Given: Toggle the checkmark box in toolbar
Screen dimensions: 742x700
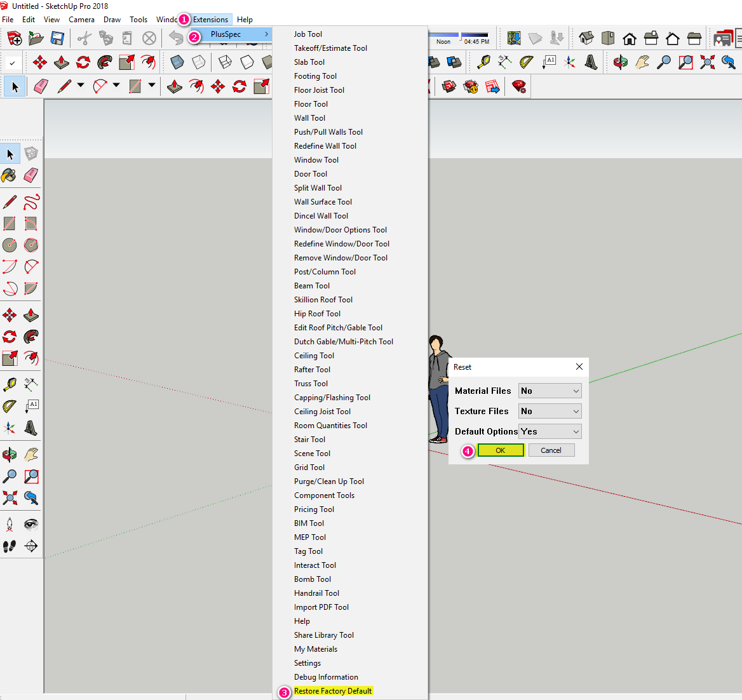Looking at the screenshot, I should 11,63.
